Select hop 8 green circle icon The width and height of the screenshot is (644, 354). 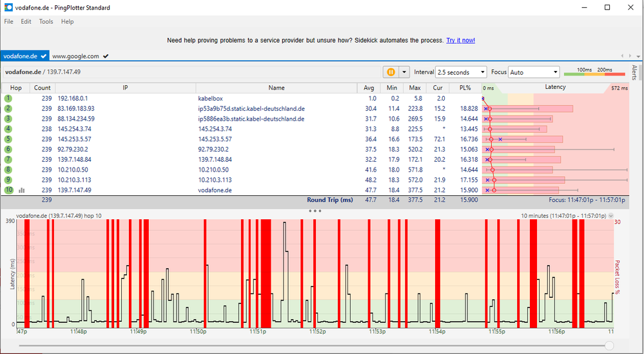click(x=8, y=170)
